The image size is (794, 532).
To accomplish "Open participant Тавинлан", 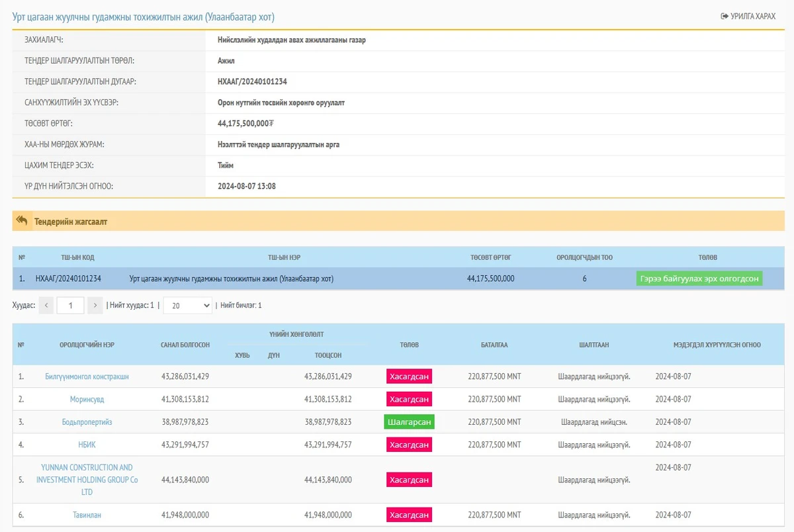I will [x=87, y=515].
